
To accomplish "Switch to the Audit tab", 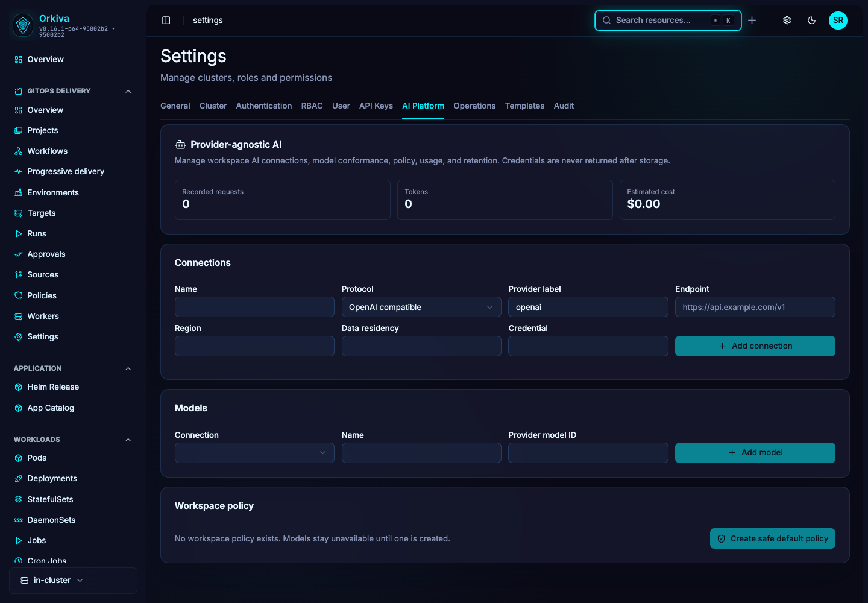I will 564,106.
